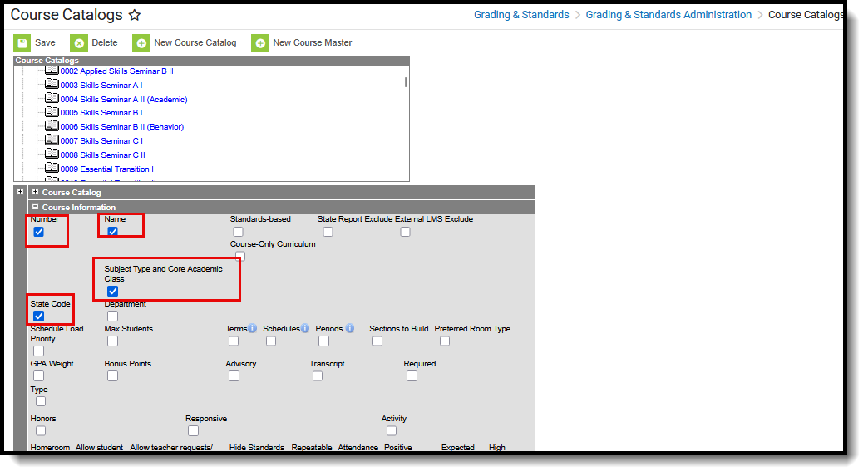
Task: Check the Bonus Points checkbox
Action: [x=112, y=376]
